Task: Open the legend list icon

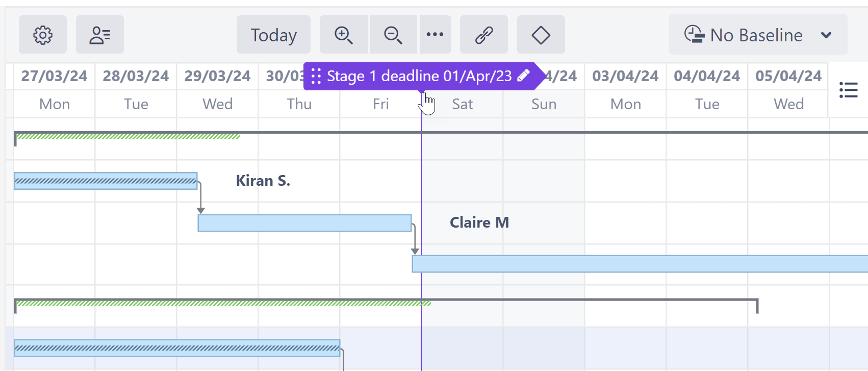Action: pos(848,90)
